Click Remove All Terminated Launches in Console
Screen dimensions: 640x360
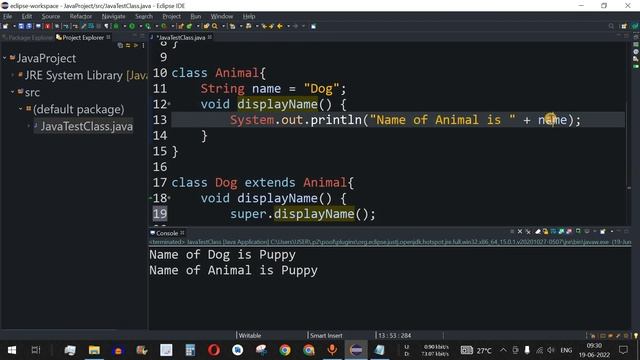coord(528,231)
